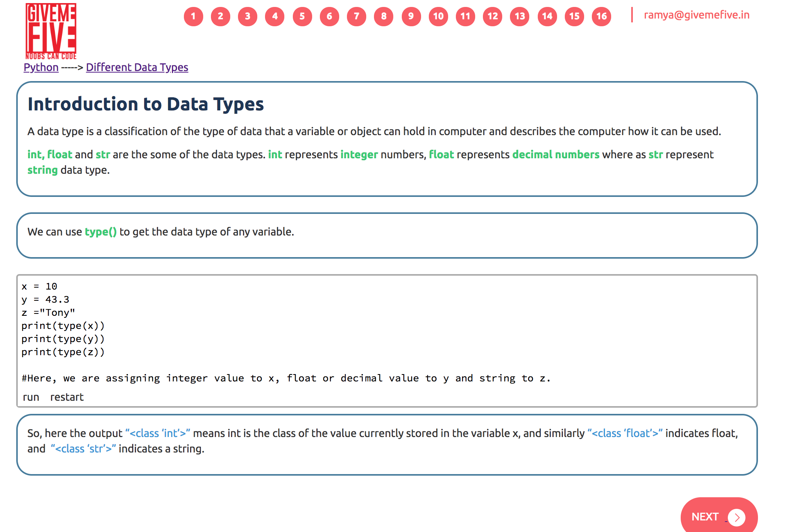Open lesson step 5 circle

click(302, 17)
